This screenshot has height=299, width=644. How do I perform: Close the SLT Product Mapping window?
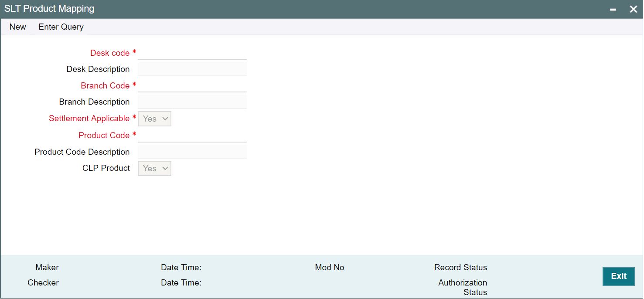(634, 9)
